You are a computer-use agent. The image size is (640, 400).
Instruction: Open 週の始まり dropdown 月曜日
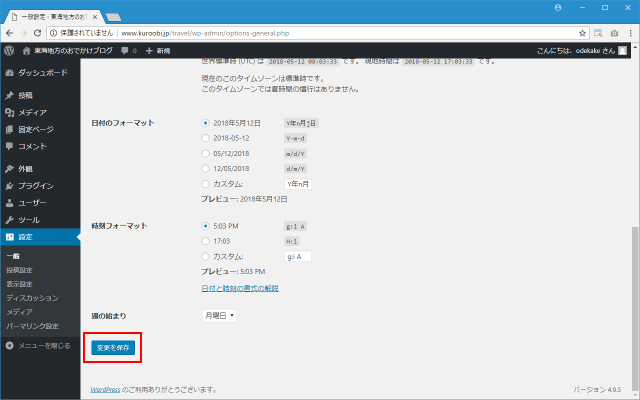(219, 316)
